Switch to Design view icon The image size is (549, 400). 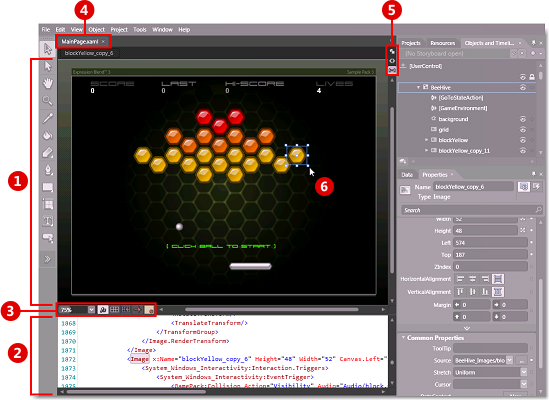tap(392, 51)
